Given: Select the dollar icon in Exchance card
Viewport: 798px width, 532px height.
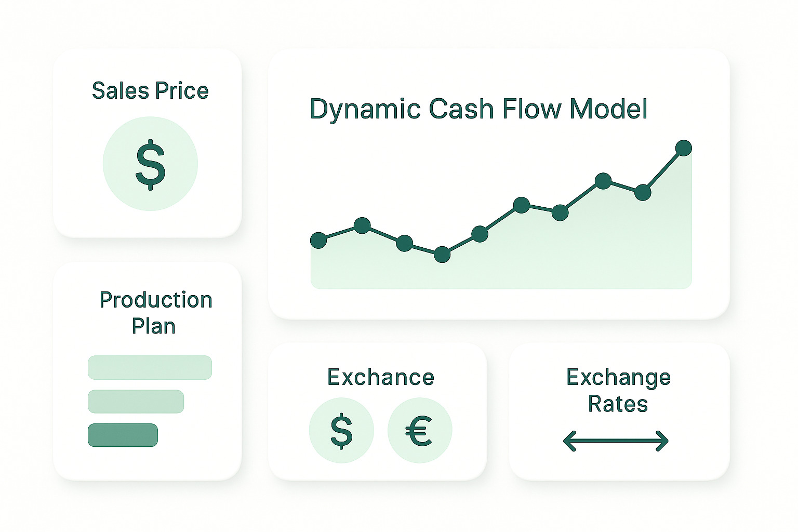Looking at the screenshot, I should coord(341,430).
